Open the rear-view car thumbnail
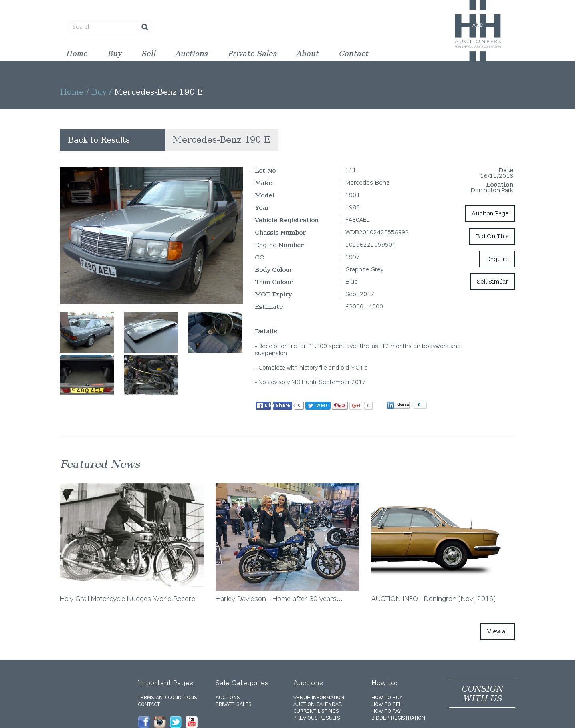 [87, 332]
